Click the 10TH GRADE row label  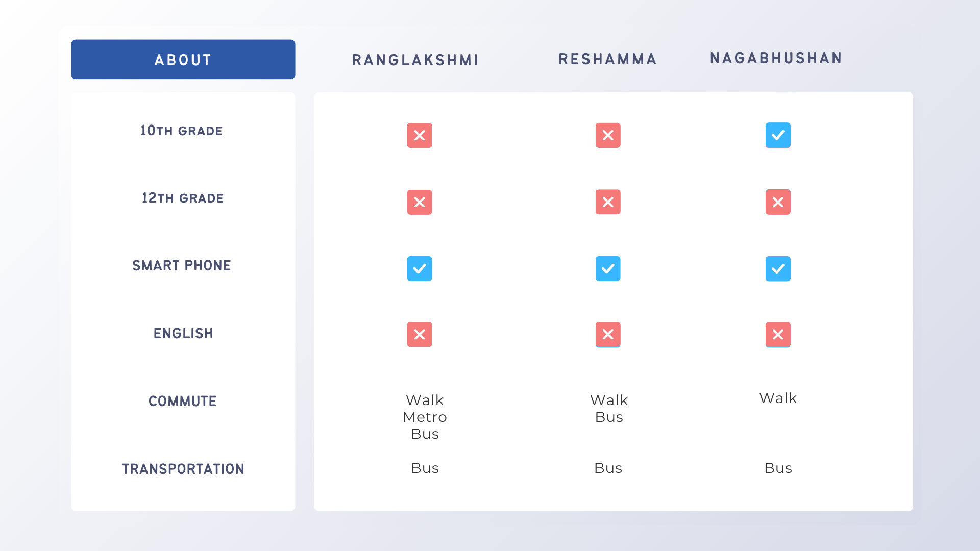tap(182, 131)
